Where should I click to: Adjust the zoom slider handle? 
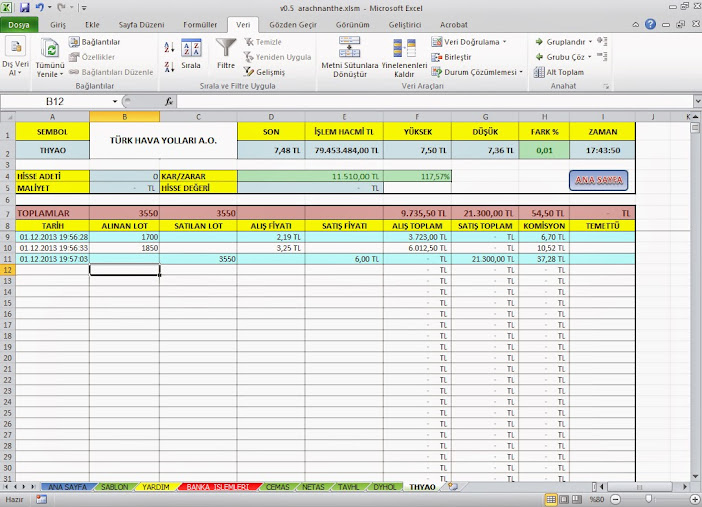click(648, 499)
